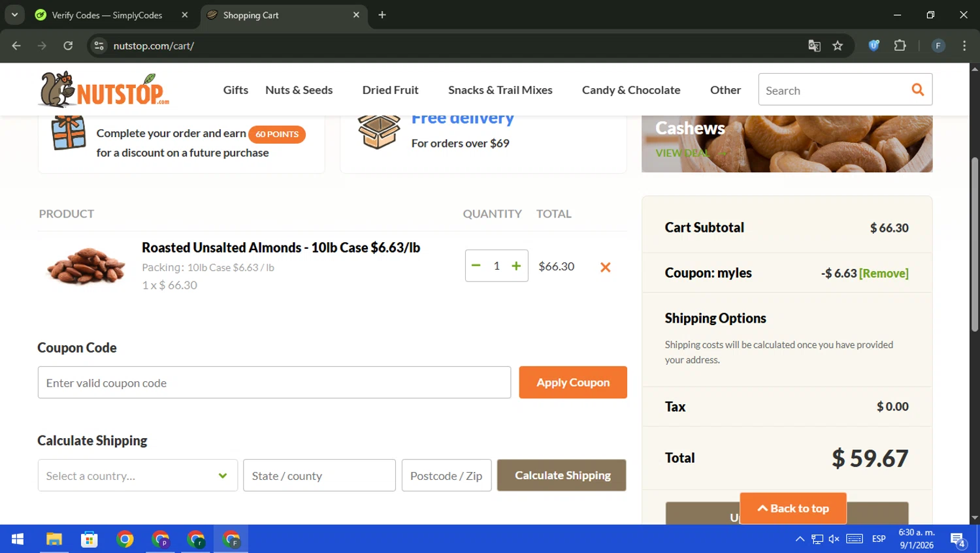Open first Chrome icon in taskbar
This screenshot has height=553, width=980.
(125, 539)
